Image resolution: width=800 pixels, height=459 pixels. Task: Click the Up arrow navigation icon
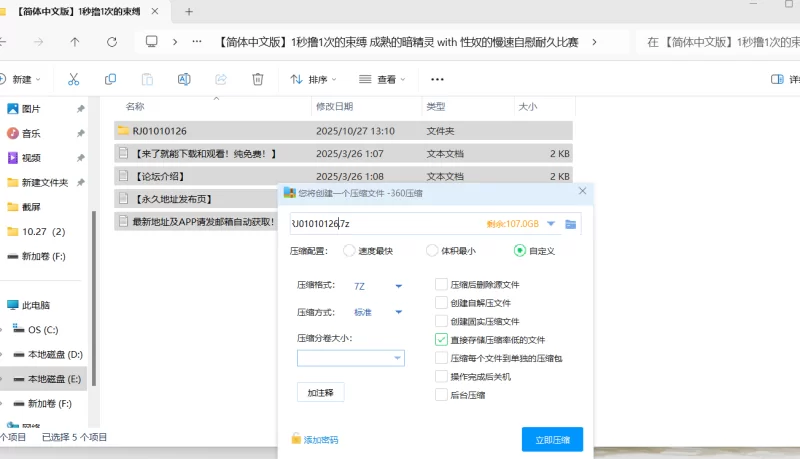click(x=75, y=42)
